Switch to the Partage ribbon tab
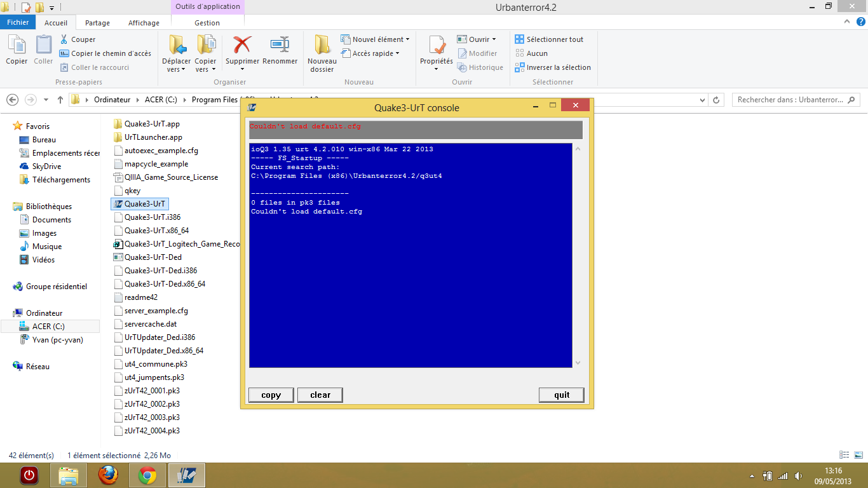The width and height of the screenshot is (868, 488). 97,22
